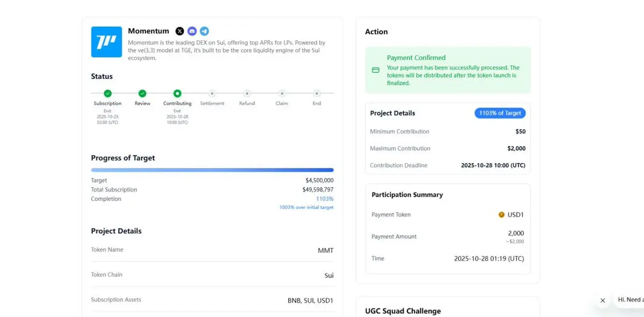Click the 1103% Completion value

click(325, 199)
